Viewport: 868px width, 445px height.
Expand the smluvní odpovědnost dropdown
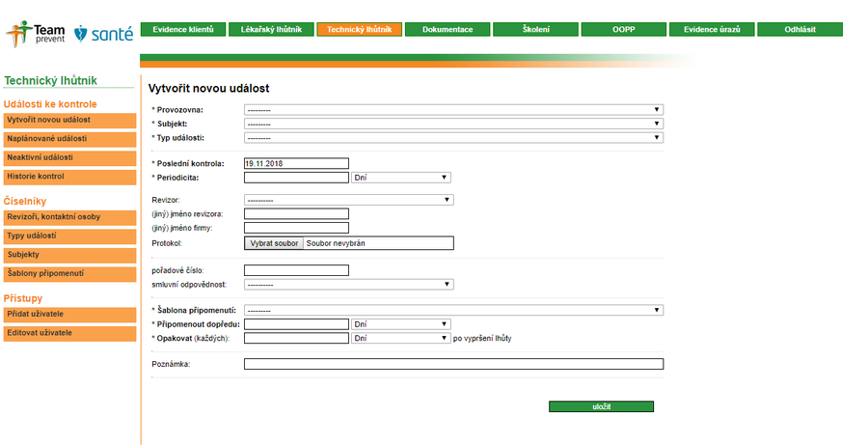tap(349, 285)
